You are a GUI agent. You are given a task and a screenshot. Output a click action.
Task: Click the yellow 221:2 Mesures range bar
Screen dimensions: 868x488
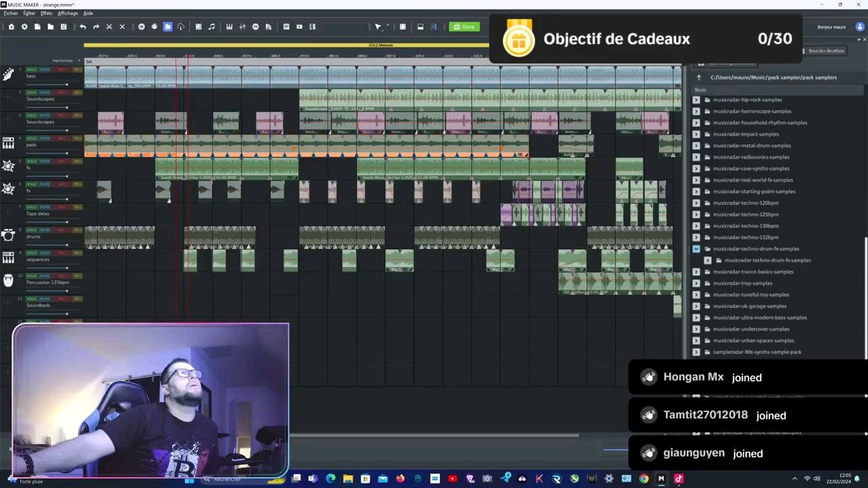[380, 45]
